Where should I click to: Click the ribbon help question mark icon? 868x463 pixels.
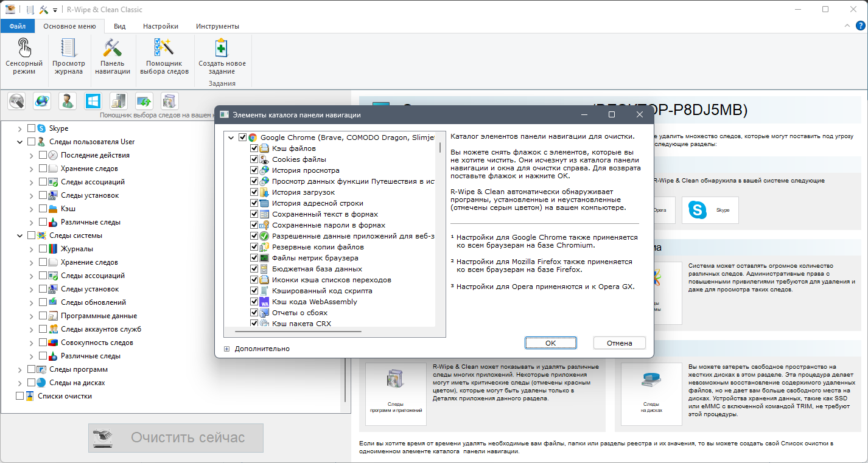point(860,26)
